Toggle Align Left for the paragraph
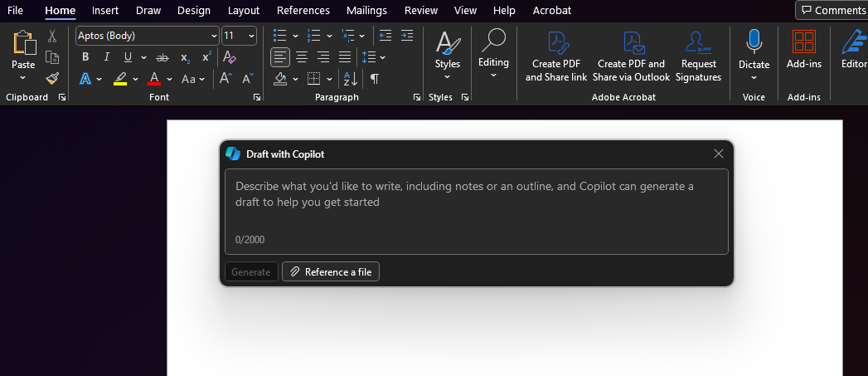This screenshot has width=868, height=376. (x=280, y=56)
